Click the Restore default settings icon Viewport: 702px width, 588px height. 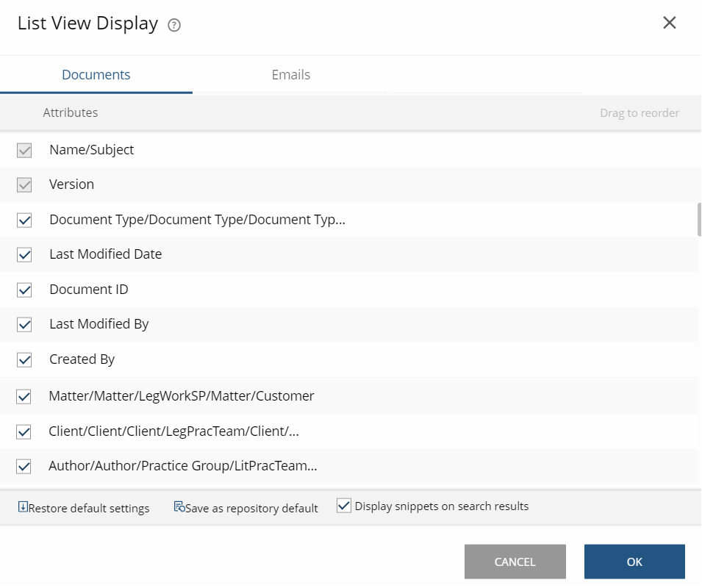tap(24, 508)
